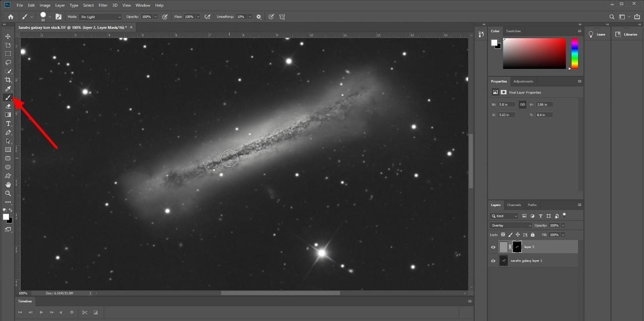Select the Lasso tool
644x321 pixels.
[x=8, y=62]
